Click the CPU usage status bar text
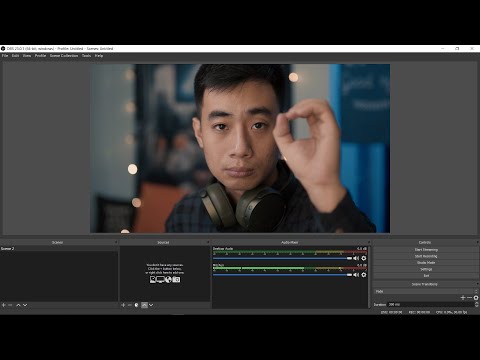 [451, 312]
